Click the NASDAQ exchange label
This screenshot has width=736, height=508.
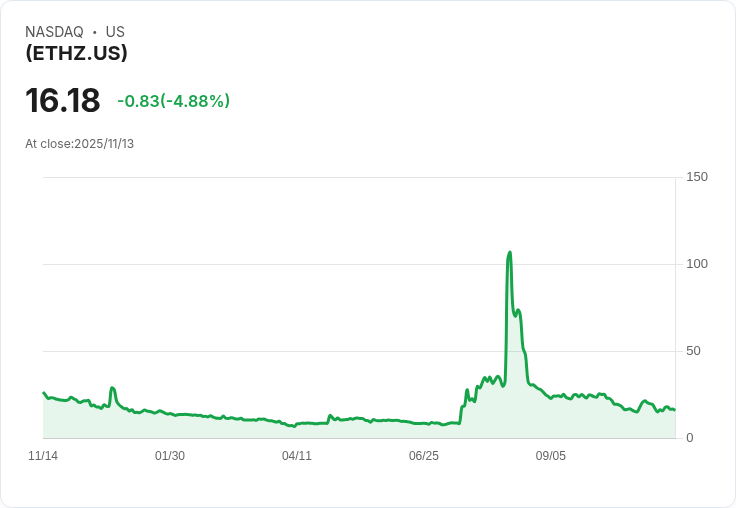click(54, 32)
